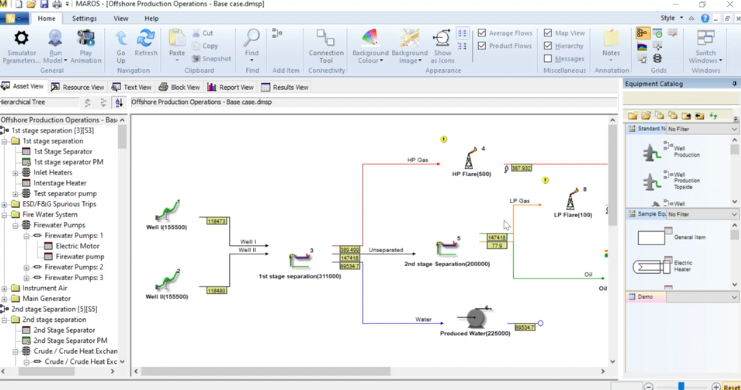Click Reset zoom button
741x390 pixels.
point(732,387)
